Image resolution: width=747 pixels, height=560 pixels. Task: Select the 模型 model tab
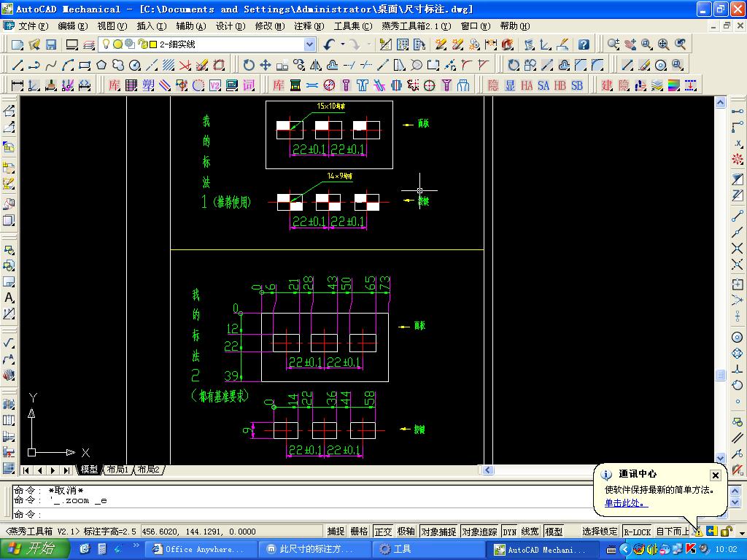(x=89, y=470)
